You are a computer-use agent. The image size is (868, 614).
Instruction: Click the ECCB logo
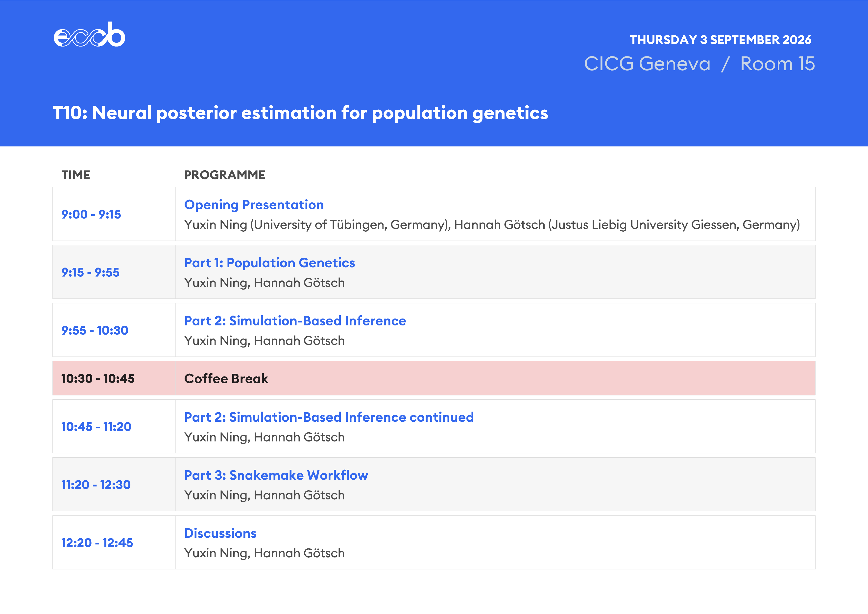coord(90,34)
